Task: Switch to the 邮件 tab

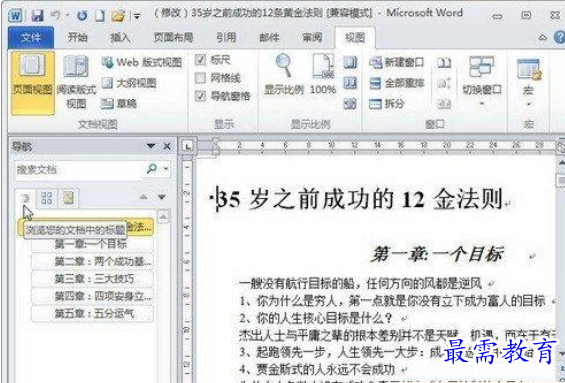Action: point(270,37)
